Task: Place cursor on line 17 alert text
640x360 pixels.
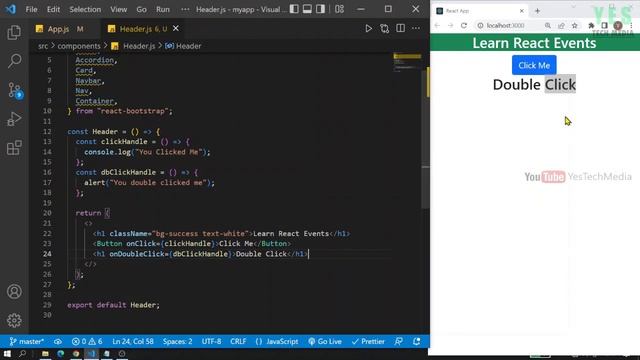Action: click(149, 182)
